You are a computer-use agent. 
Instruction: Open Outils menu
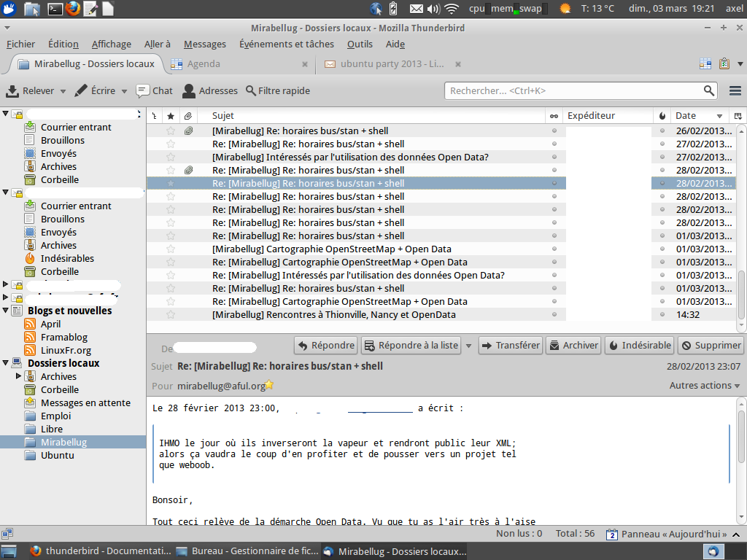pyautogui.click(x=360, y=44)
